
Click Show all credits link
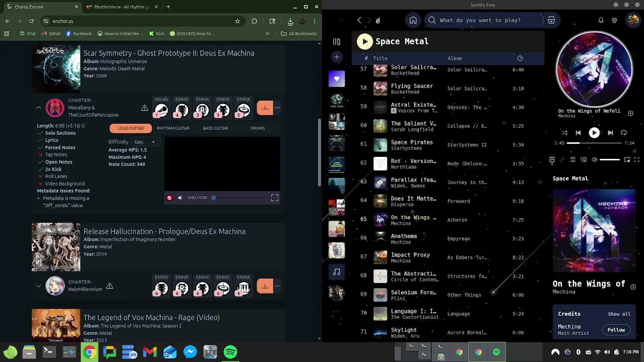tap(619, 314)
